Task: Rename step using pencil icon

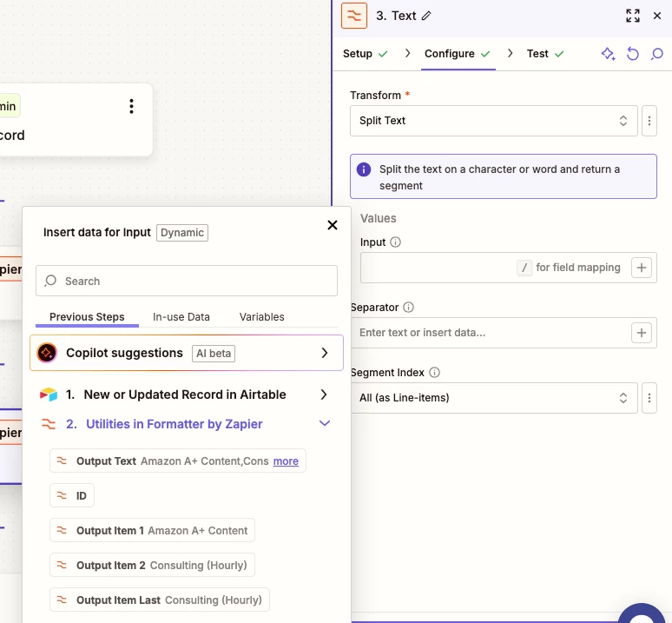Action: point(426,16)
